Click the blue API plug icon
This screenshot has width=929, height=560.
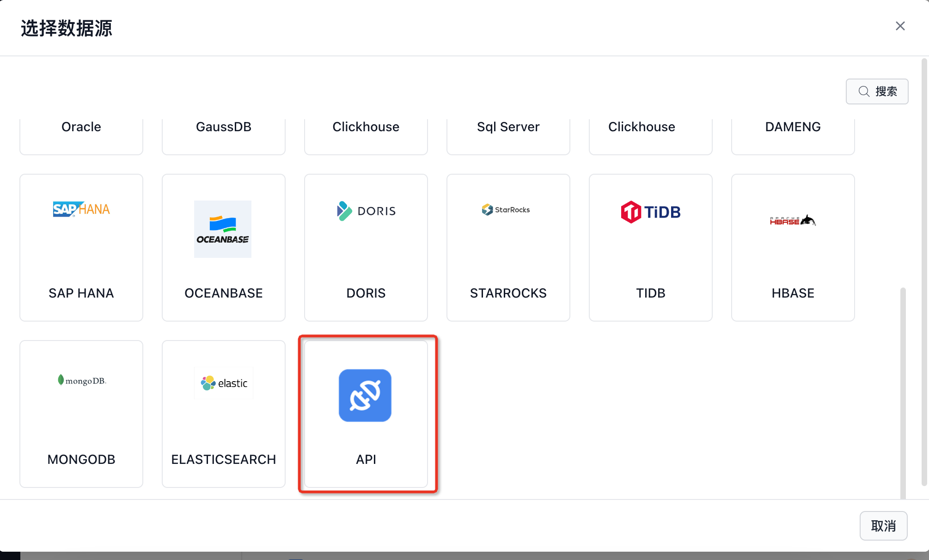pos(365,396)
